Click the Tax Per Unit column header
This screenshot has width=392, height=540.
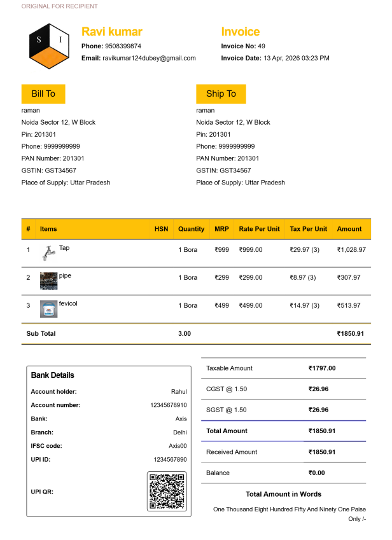[x=308, y=229]
